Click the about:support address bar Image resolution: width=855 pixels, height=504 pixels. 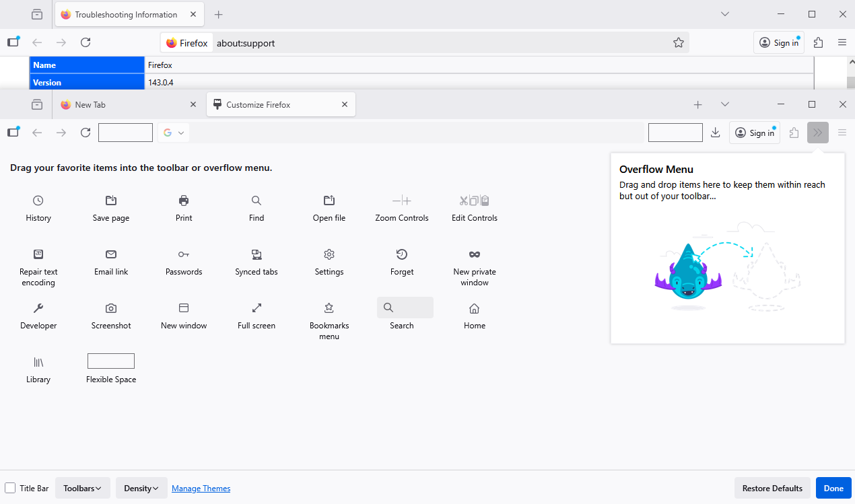tap(438, 43)
